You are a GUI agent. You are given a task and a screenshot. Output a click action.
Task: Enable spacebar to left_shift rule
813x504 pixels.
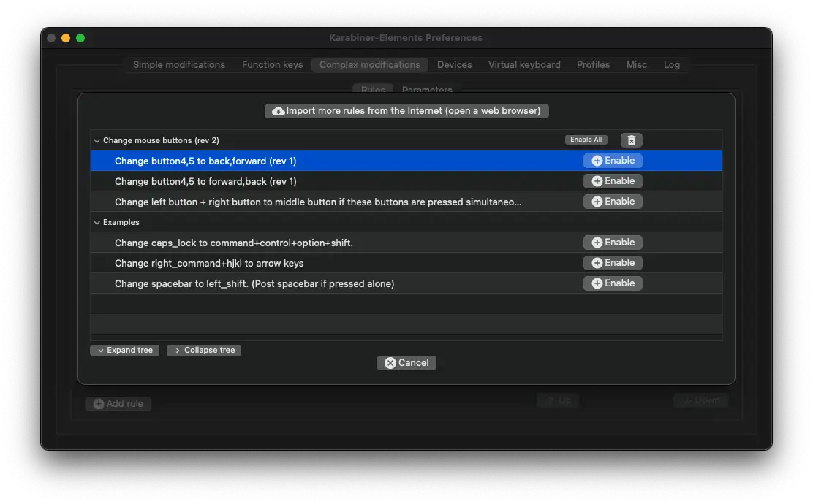click(x=613, y=283)
